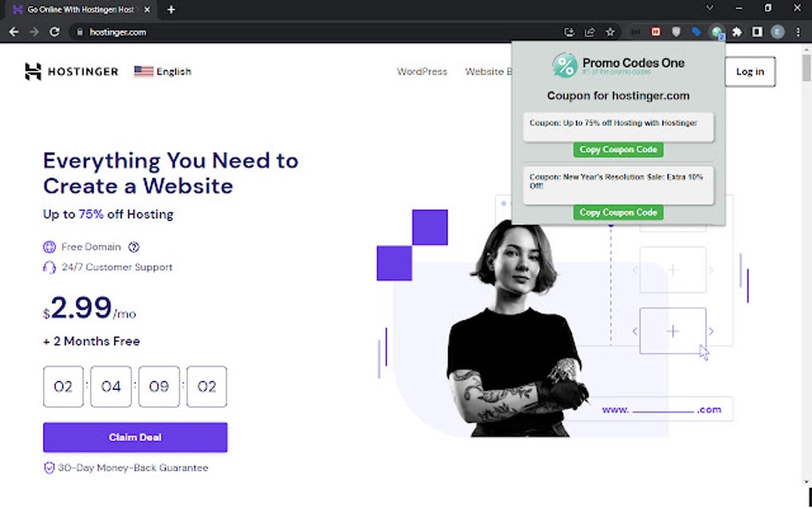
Task: Toggle the Promo Codes One extension icon
Action: tap(716, 33)
